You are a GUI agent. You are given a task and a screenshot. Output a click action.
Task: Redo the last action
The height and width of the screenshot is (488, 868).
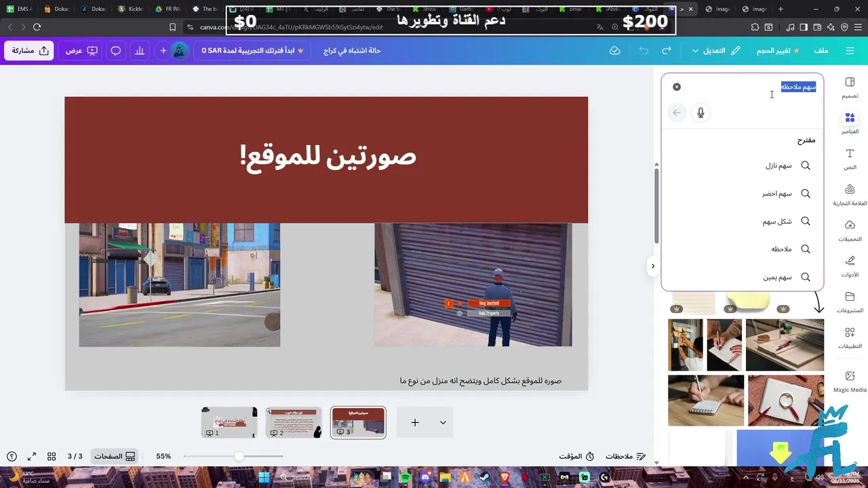point(666,50)
